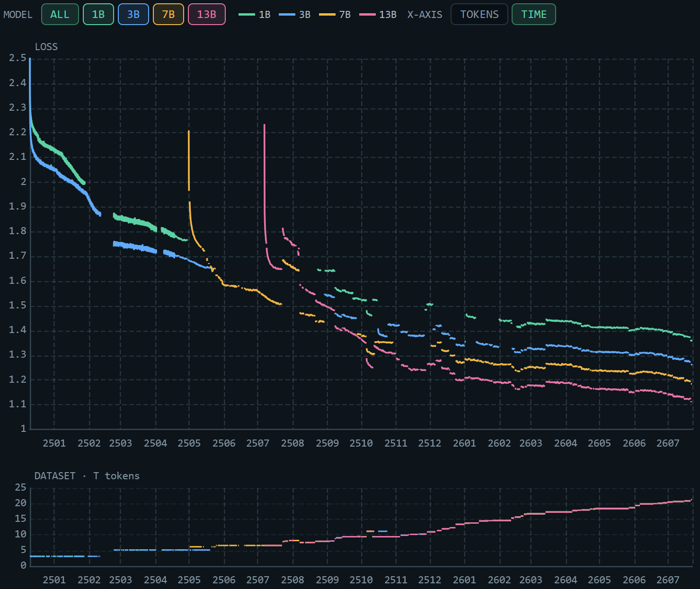Click the MODEL label
The height and width of the screenshot is (589, 700).
click(x=18, y=15)
